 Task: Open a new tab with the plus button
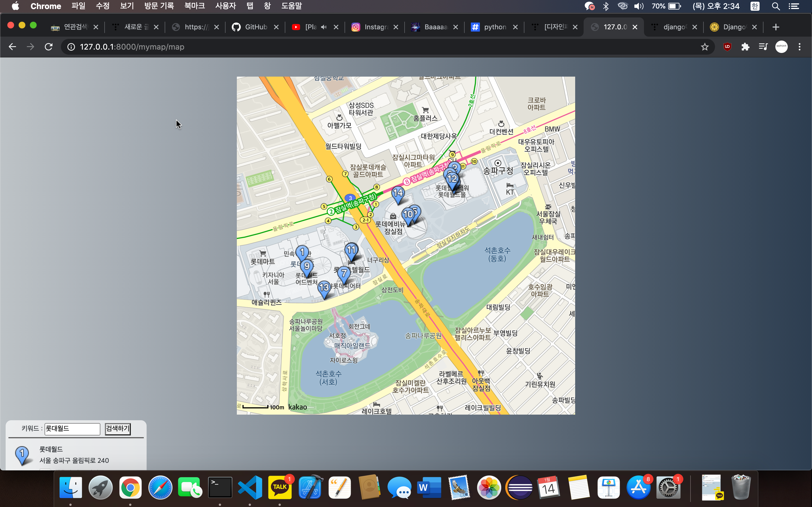pyautogui.click(x=775, y=27)
